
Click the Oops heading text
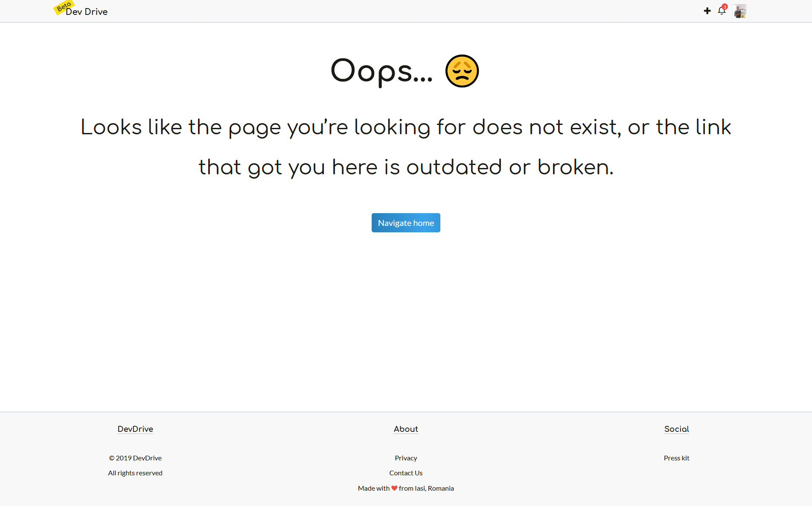[x=381, y=71]
